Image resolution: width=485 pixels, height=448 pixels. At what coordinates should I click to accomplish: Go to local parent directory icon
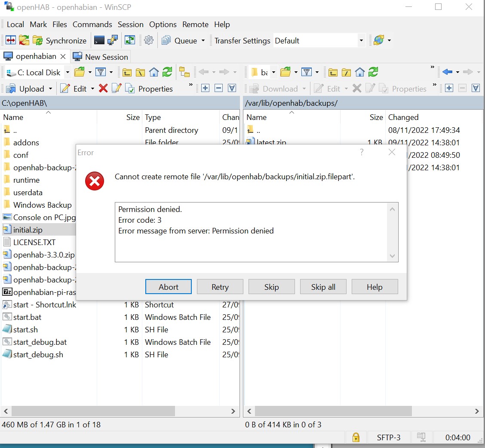(x=127, y=72)
